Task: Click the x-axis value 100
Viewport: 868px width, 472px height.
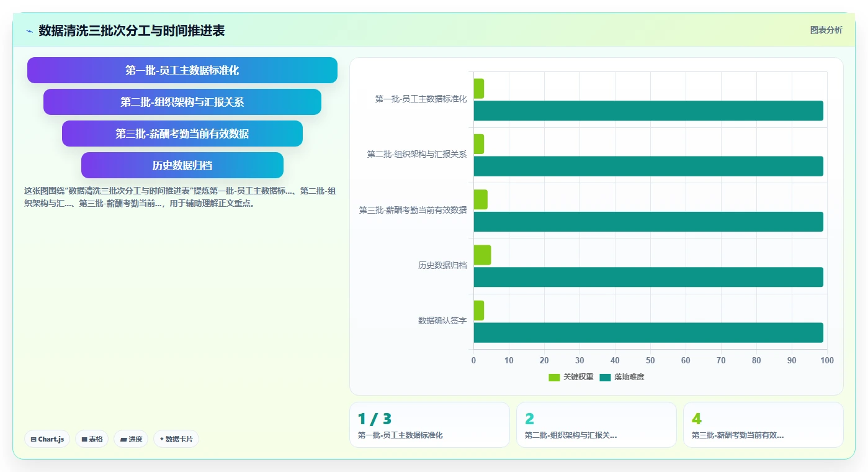Action: point(827,361)
